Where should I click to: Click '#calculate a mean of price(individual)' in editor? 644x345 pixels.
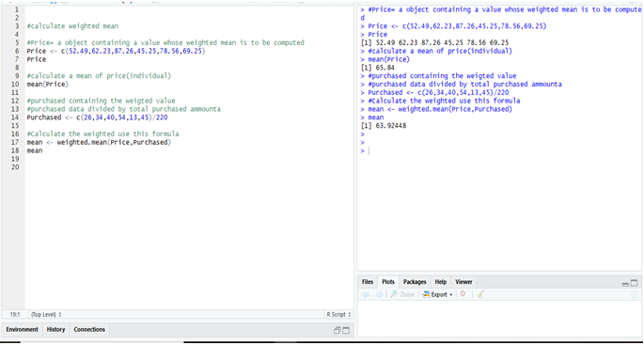point(99,76)
